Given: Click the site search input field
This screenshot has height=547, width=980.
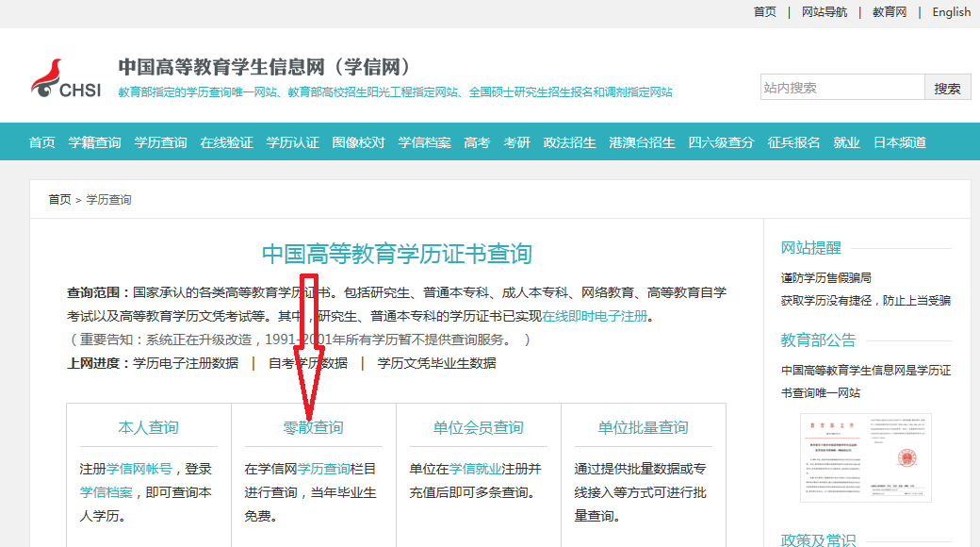Looking at the screenshot, I should tap(841, 88).
